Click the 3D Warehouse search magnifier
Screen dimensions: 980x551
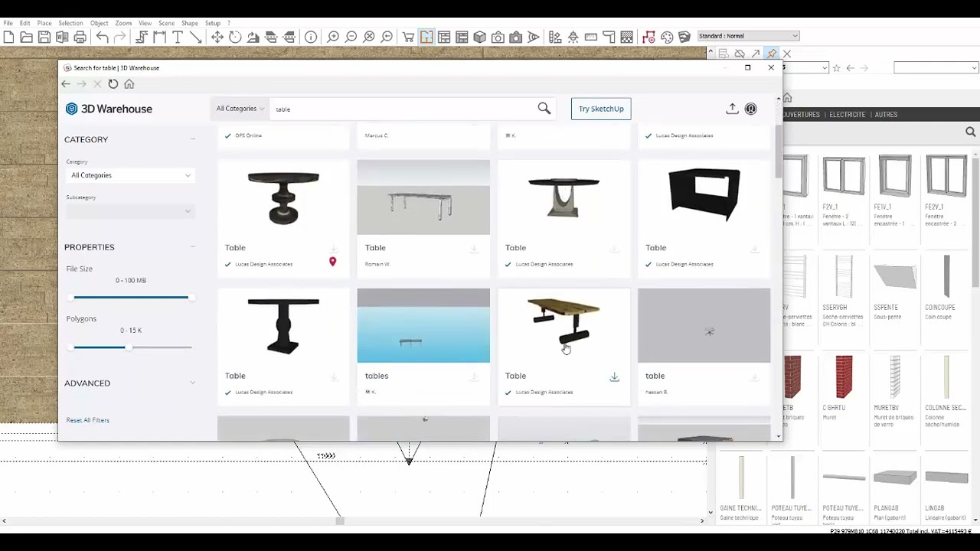pos(544,109)
